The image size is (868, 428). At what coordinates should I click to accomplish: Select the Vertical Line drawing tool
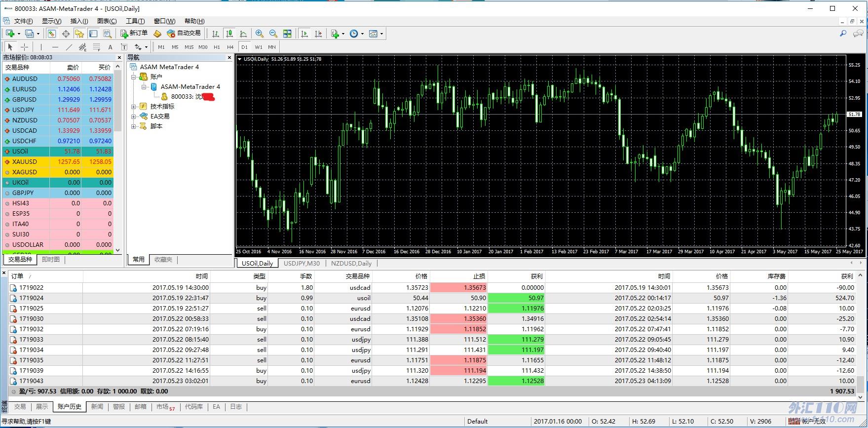[x=41, y=47]
